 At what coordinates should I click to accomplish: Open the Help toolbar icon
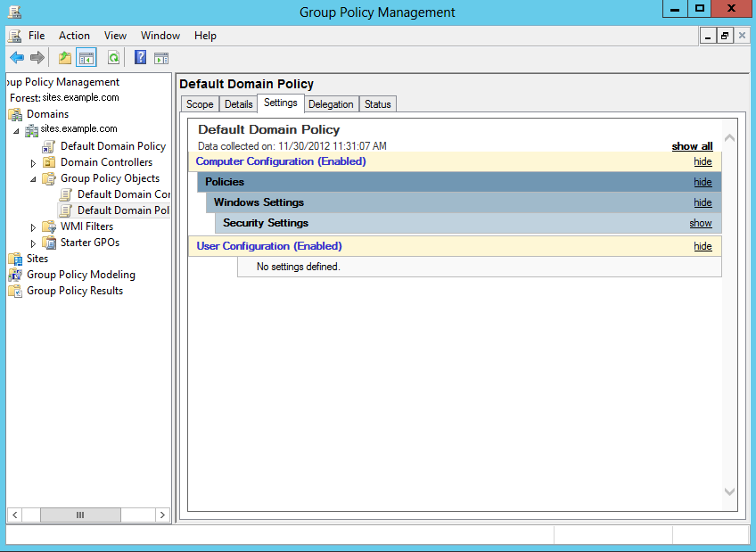point(140,58)
